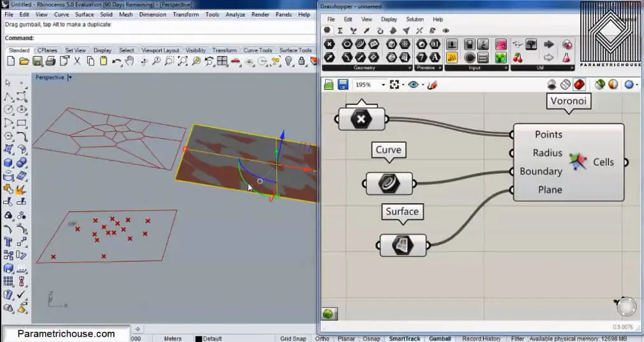Open the Surface menu in Rhino
Image resolution: width=644 pixels, height=342 pixels.
pyautogui.click(x=84, y=15)
